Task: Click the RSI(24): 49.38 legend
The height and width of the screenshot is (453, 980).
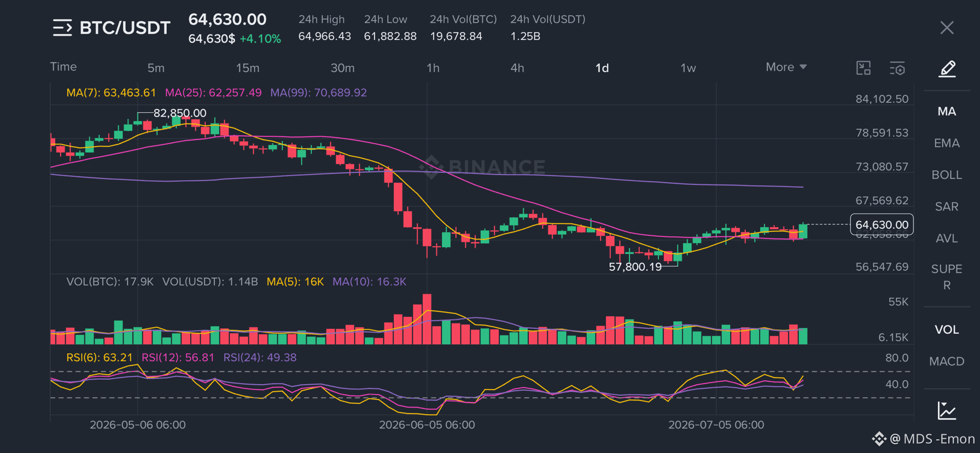Action: tap(260, 357)
